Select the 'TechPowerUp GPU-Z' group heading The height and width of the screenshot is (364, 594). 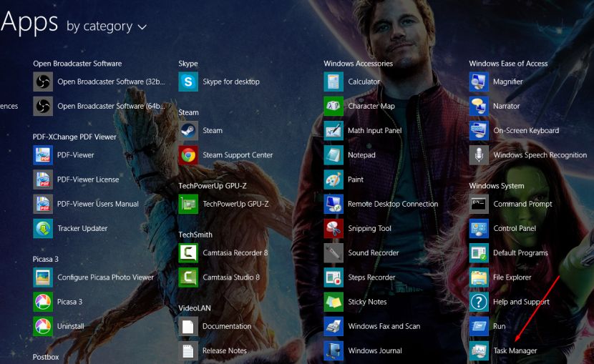tap(213, 186)
